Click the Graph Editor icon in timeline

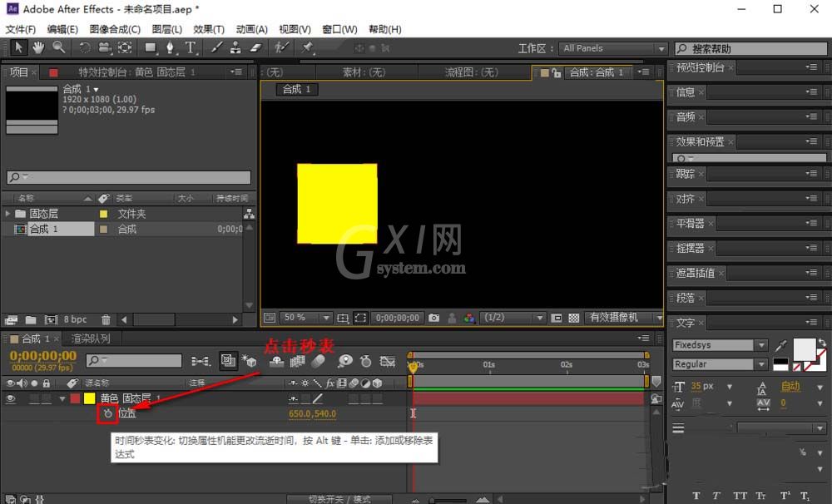(388, 361)
